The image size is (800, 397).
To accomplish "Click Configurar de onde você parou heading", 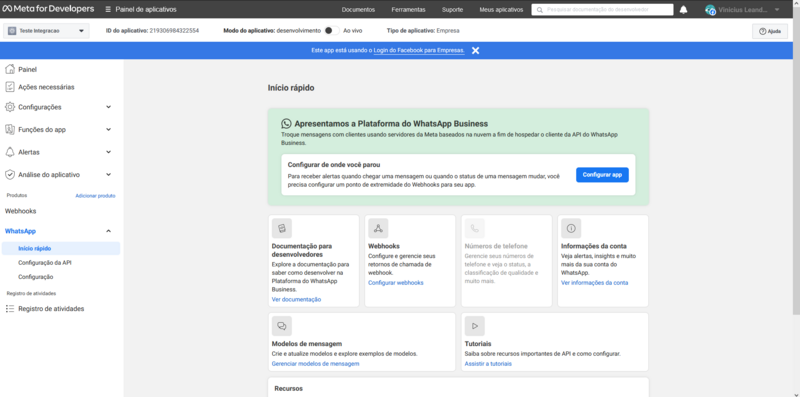I will [x=334, y=165].
